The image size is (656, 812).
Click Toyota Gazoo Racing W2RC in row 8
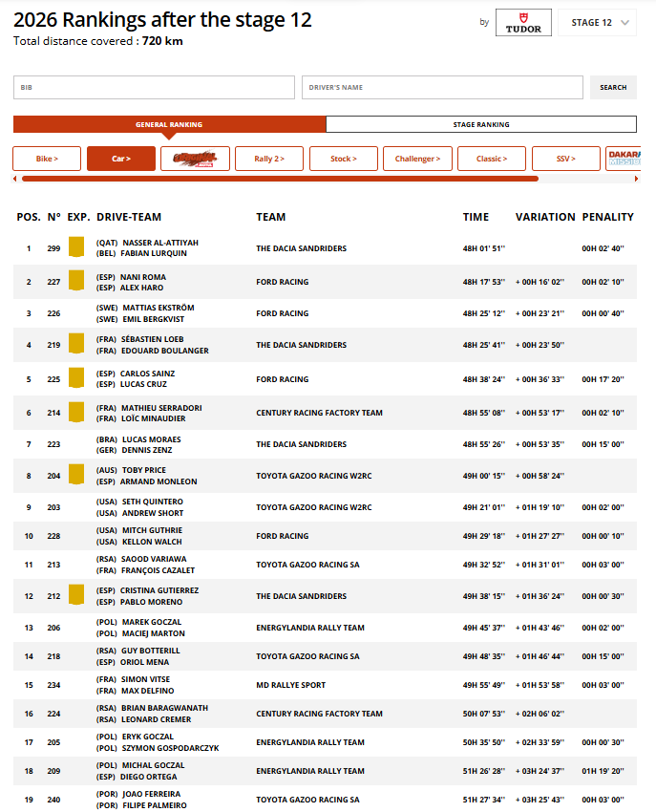coord(314,476)
